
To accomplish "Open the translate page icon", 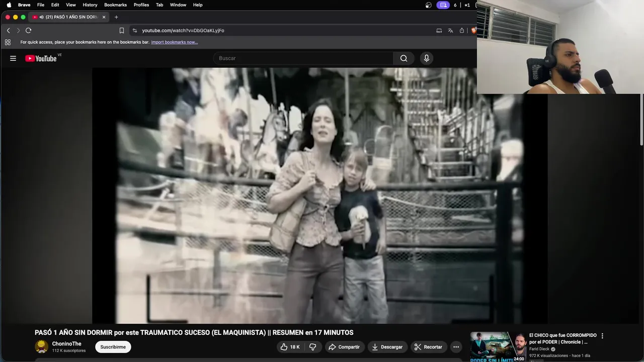I will tap(450, 30).
